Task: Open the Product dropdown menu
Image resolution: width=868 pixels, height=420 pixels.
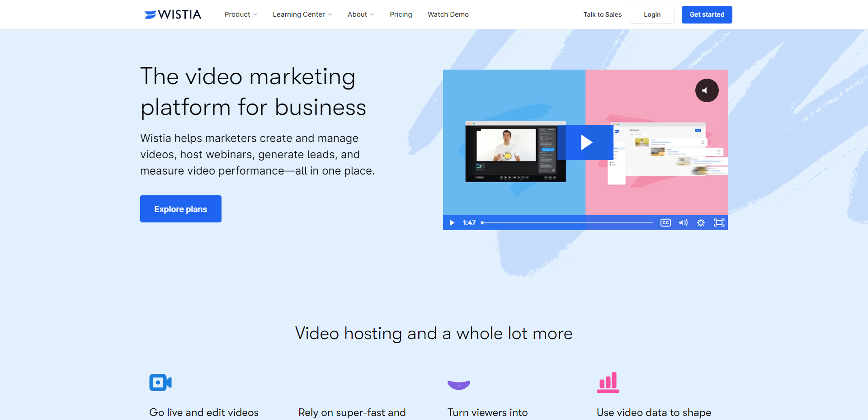Action: point(241,14)
